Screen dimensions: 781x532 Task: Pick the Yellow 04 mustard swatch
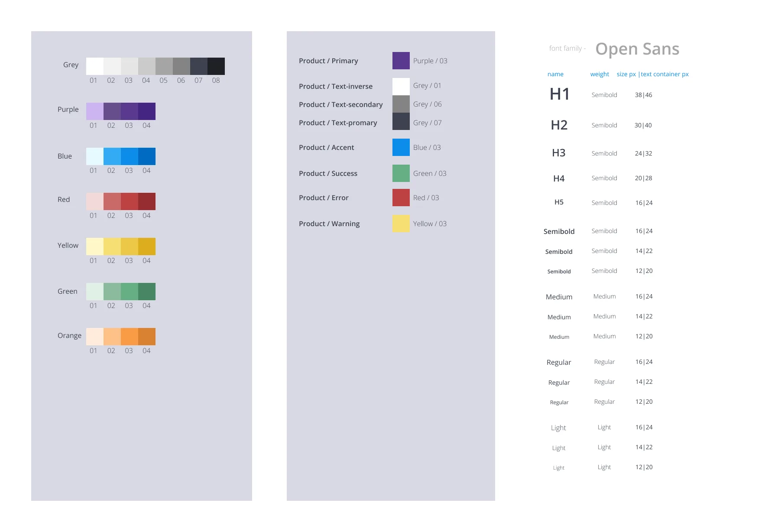coord(147,247)
